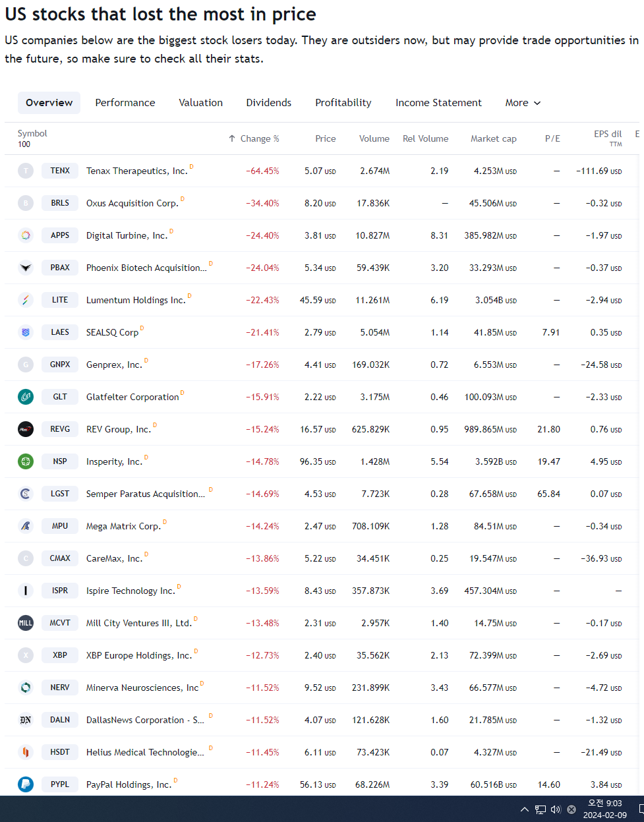Click the Mill City Ventures logo icon

(x=26, y=623)
